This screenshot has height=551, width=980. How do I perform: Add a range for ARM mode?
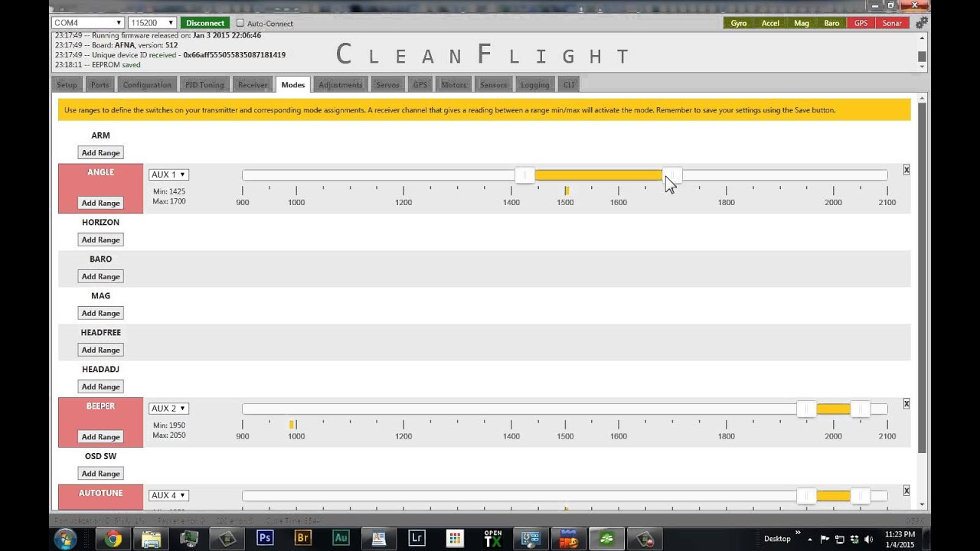[100, 153]
